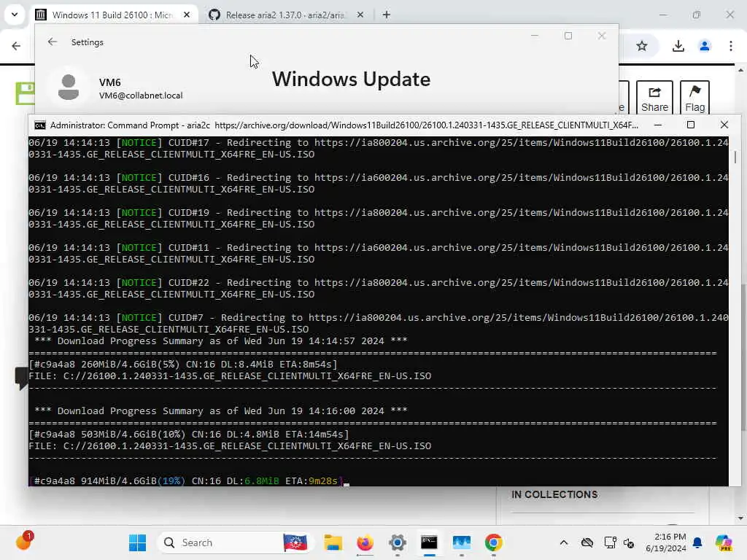Open Chrome downloads icon
747x560 pixels.
(678, 46)
